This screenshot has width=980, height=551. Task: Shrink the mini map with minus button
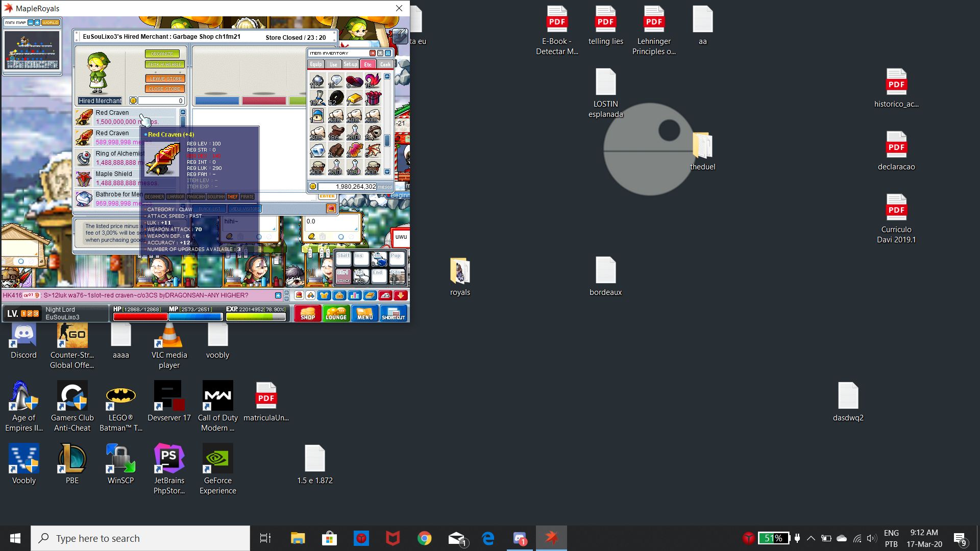click(31, 22)
